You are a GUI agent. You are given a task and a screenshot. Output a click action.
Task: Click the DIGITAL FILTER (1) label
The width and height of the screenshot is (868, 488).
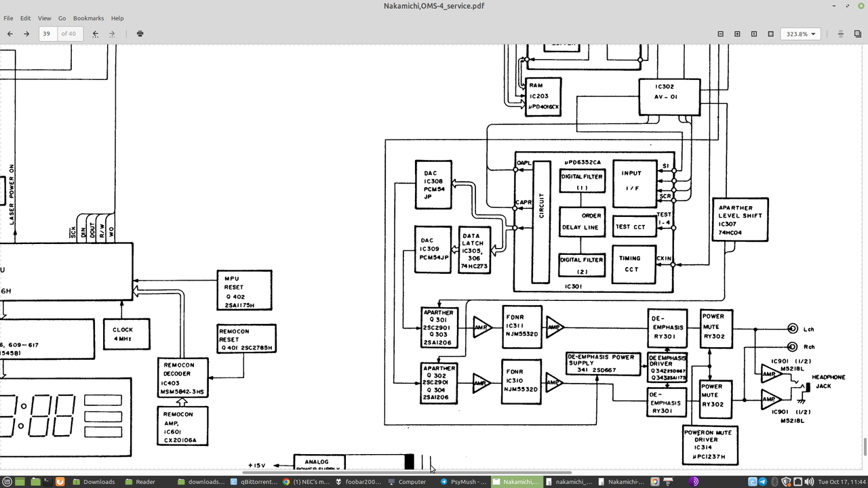581,180
